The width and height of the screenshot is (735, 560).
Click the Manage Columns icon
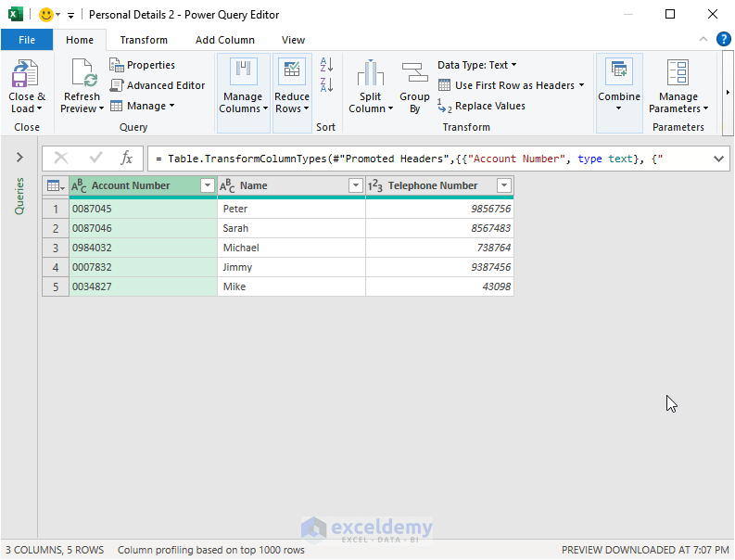[x=243, y=70]
